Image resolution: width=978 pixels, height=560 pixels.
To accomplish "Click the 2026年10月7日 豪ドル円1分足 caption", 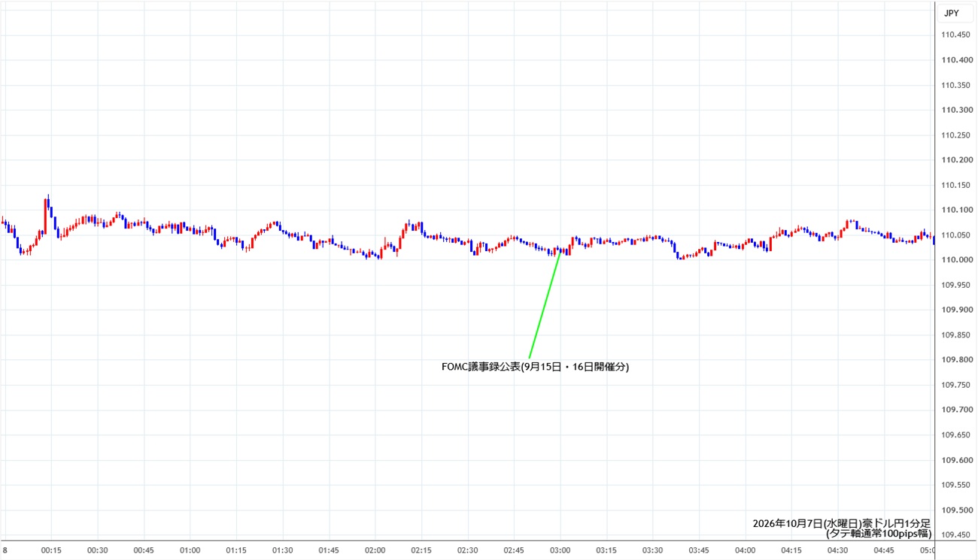I will (842, 523).
